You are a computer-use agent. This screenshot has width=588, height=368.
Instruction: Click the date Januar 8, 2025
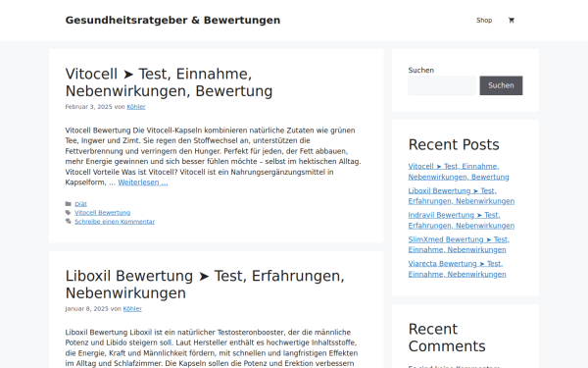(x=86, y=309)
